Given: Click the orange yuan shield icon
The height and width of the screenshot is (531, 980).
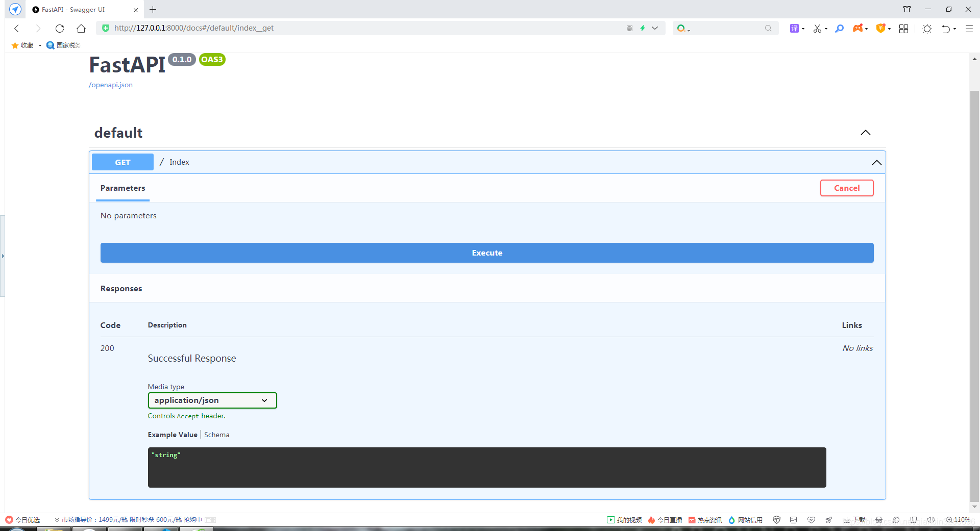Looking at the screenshot, I should pyautogui.click(x=881, y=29).
